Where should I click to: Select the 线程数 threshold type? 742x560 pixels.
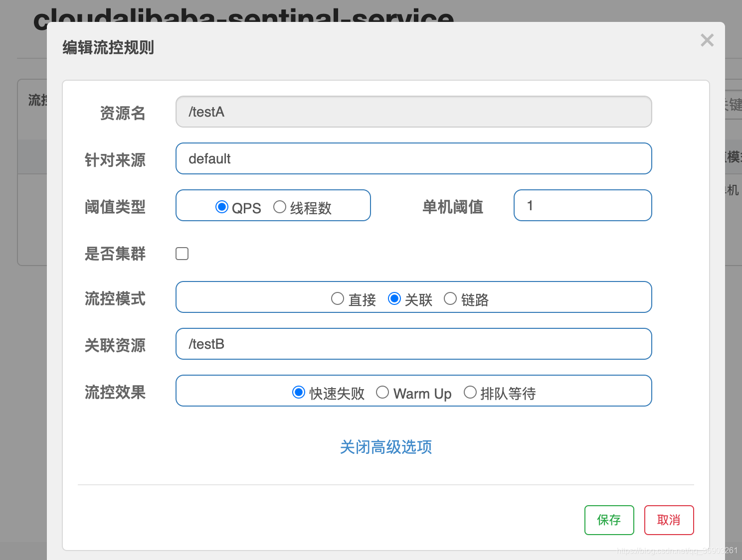pyautogui.click(x=280, y=207)
